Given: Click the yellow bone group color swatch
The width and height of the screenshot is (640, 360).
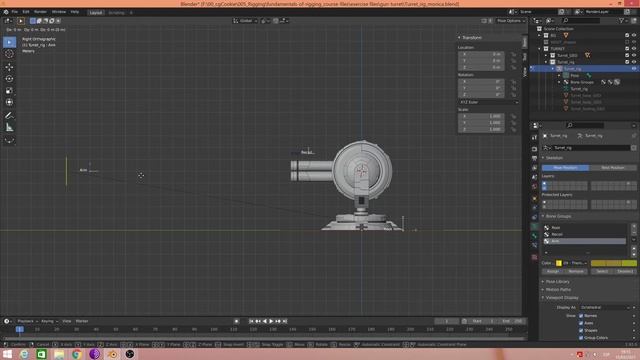Looking at the screenshot, I should point(559,263).
